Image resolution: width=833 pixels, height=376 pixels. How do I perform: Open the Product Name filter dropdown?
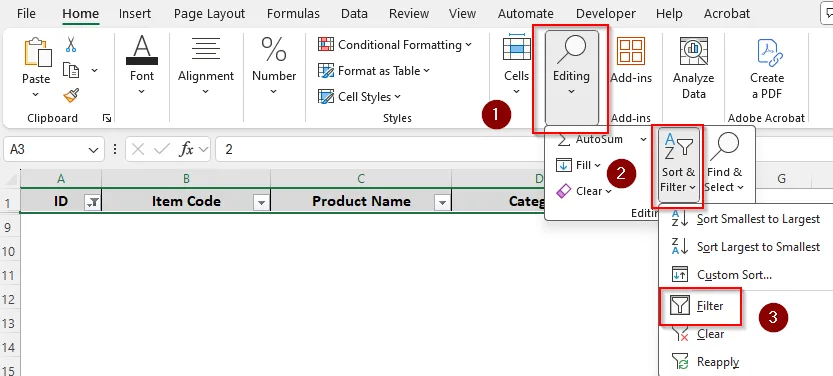pyautogui.click(x=442, y=202)
